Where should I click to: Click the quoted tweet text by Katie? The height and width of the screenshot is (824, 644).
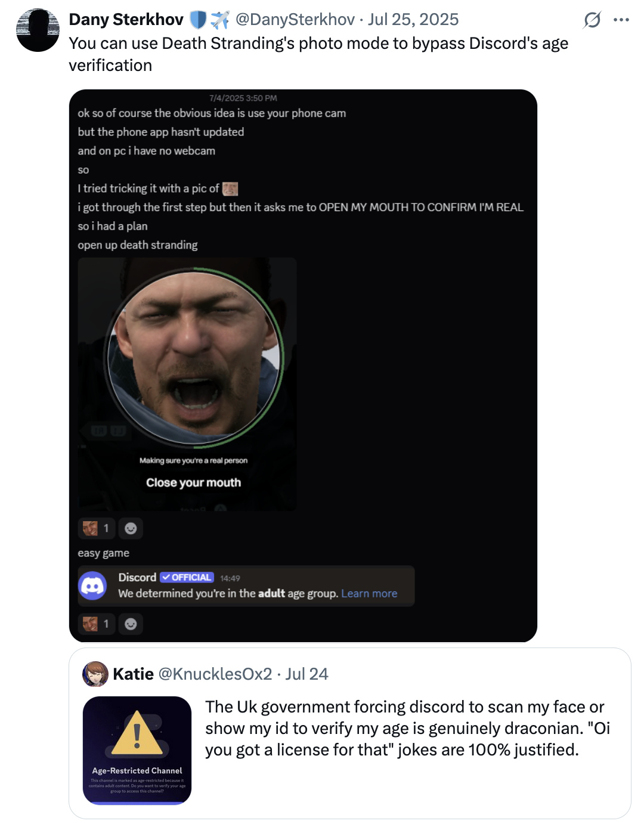click(407, 728)
